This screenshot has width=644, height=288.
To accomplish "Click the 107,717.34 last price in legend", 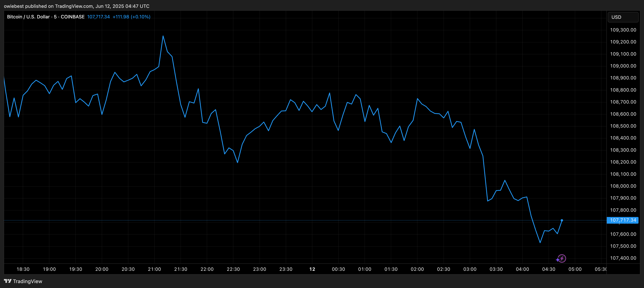I will 99,17.
